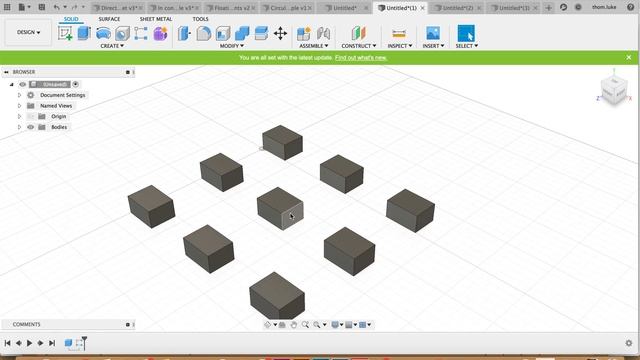Open the SELECT dropdown menu
This screenshot has height=360, width=640.
(x=467, y=46)
